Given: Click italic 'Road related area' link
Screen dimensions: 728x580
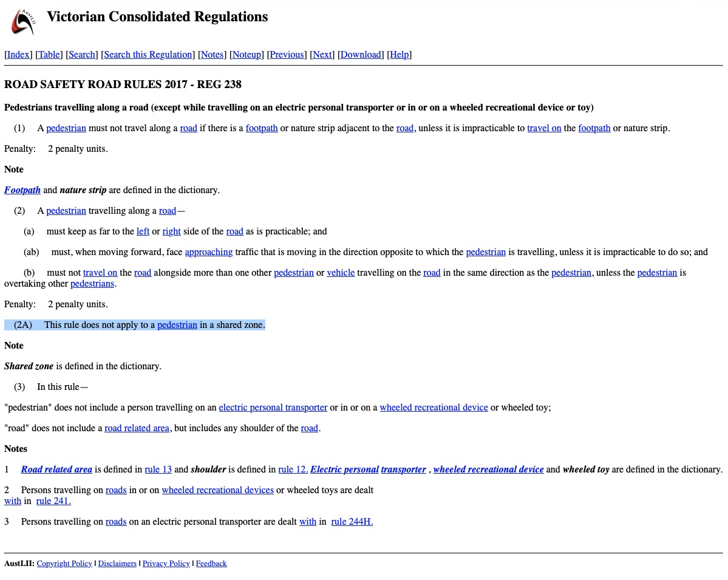Looking at the screenshot, I should (x=56, y=469).
